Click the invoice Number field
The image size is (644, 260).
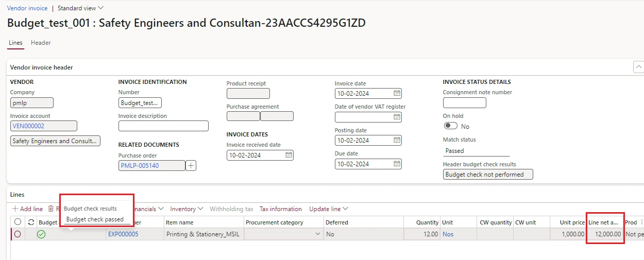[x=140, y=102]
